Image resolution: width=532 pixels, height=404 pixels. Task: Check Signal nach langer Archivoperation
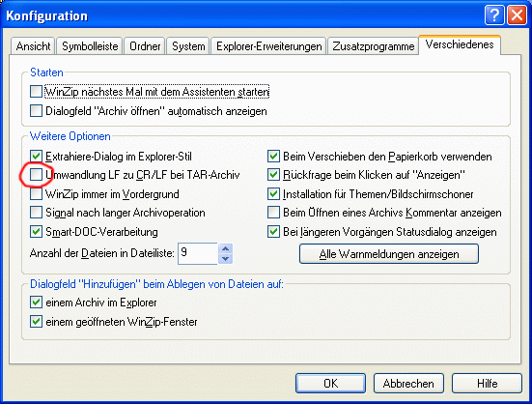pos(36,213)
